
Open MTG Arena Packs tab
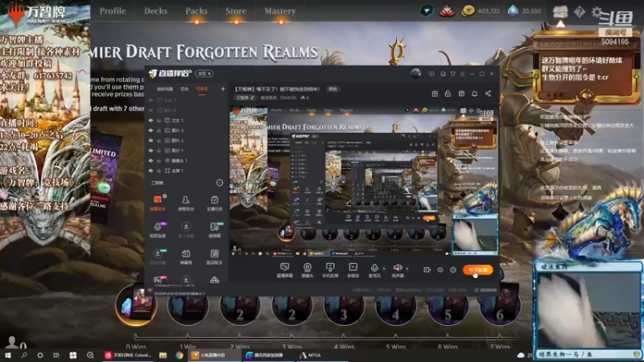coord(196,11)
